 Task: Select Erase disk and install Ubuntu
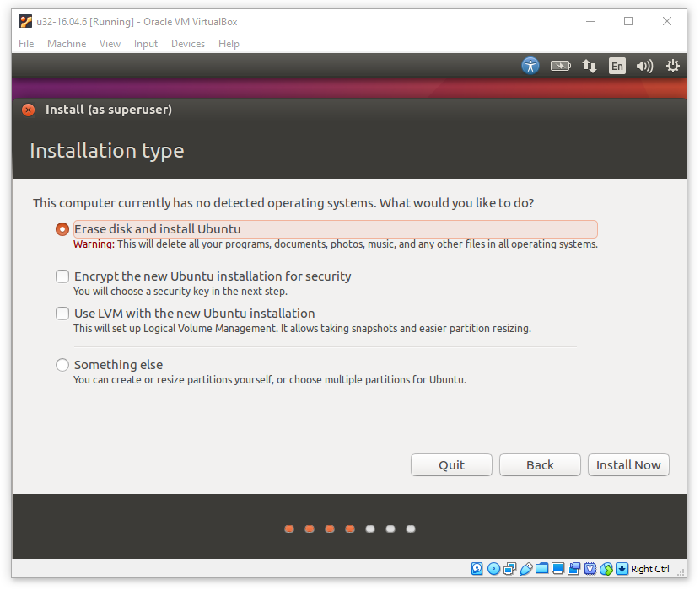pos(62,229)
